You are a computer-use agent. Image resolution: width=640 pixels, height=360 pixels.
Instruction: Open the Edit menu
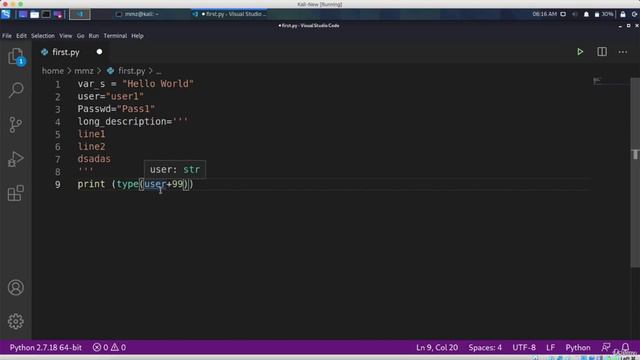coord(21,36)
